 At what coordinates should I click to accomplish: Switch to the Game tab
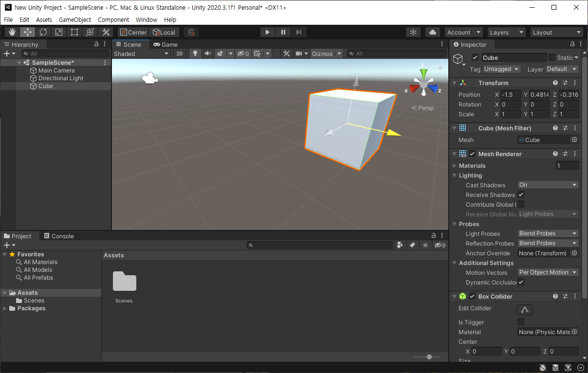165,44
